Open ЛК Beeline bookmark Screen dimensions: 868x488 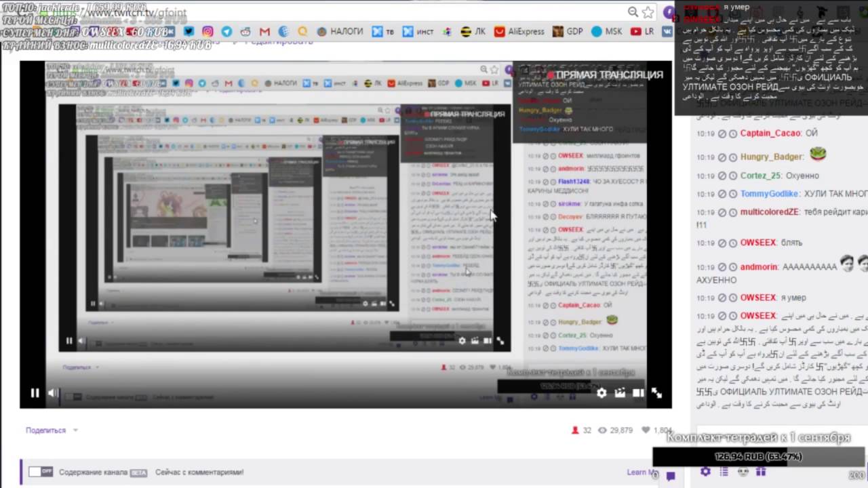[x=473, y=31]
